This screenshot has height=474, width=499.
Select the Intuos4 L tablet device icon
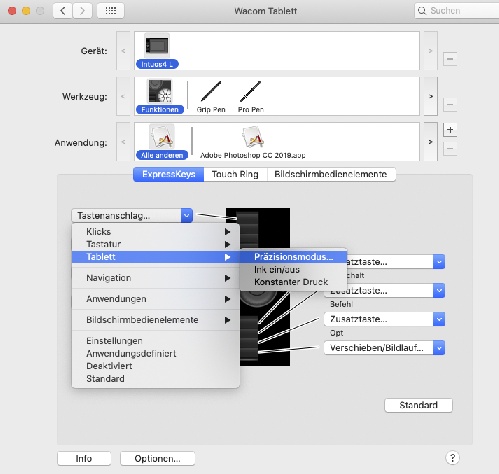point(157,46)
